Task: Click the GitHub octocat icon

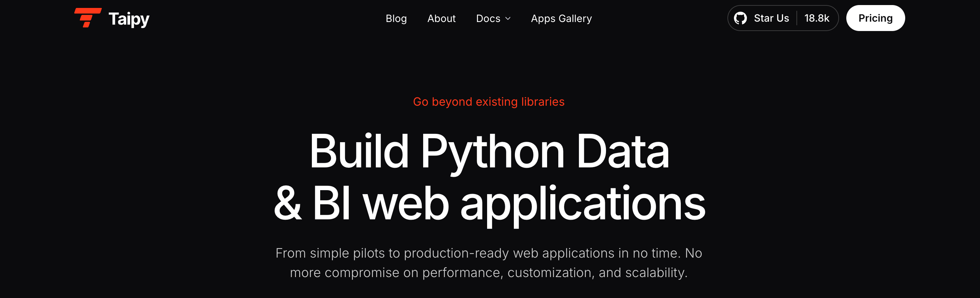Action: point(740,18)
